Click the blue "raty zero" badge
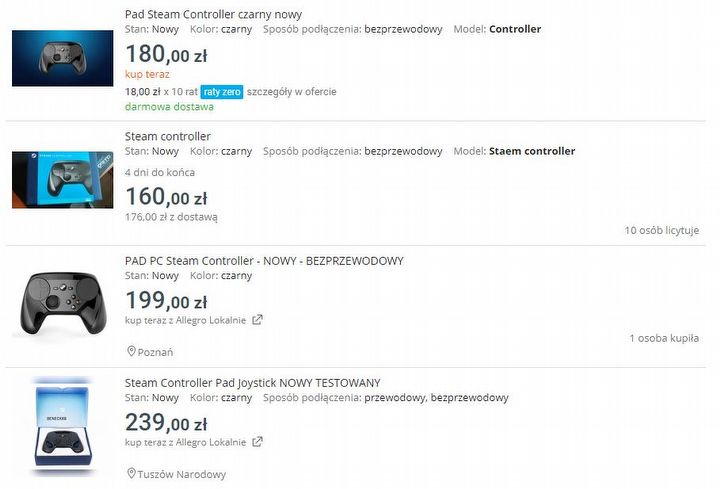The width and height of the screenshot is (720, 489). pos(222,91)
